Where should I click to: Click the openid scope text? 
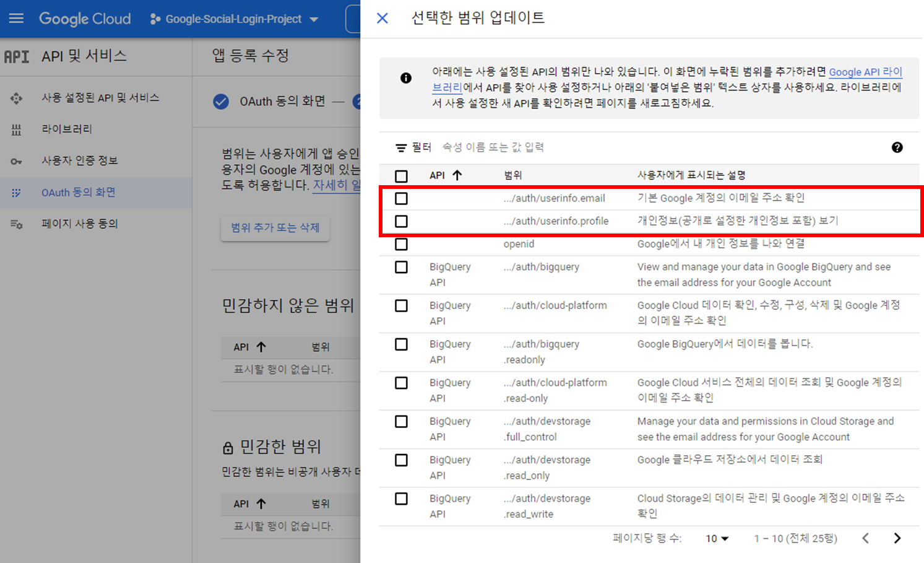[x=519, y=244]
